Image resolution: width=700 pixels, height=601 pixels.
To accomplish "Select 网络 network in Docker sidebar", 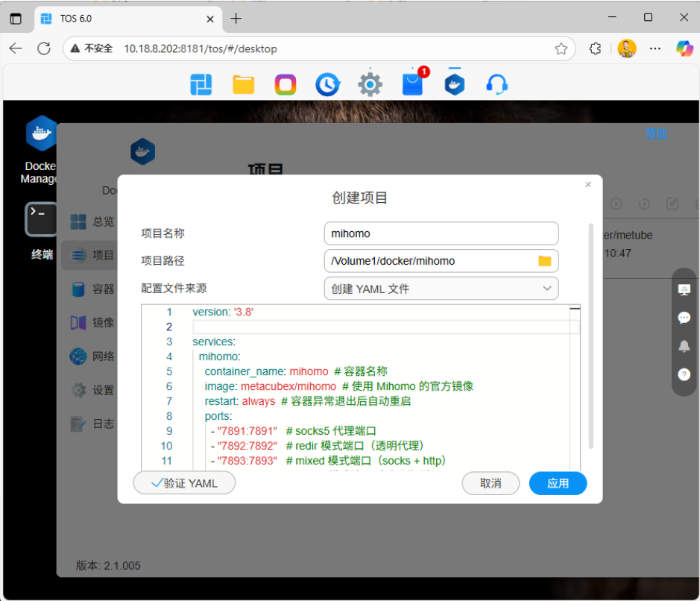I will coord(92,356).
